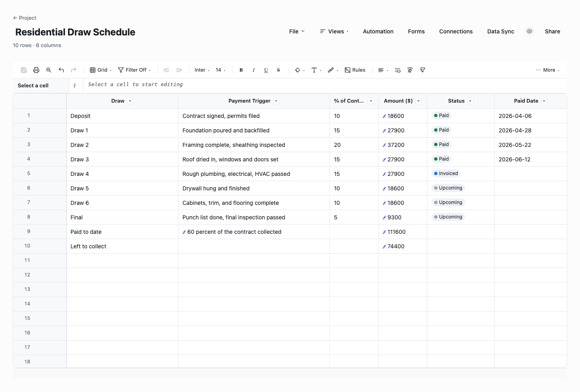Screen dimensions: 580x392
Task: Click the save icon in the toolbar
Action: (24, 70)
